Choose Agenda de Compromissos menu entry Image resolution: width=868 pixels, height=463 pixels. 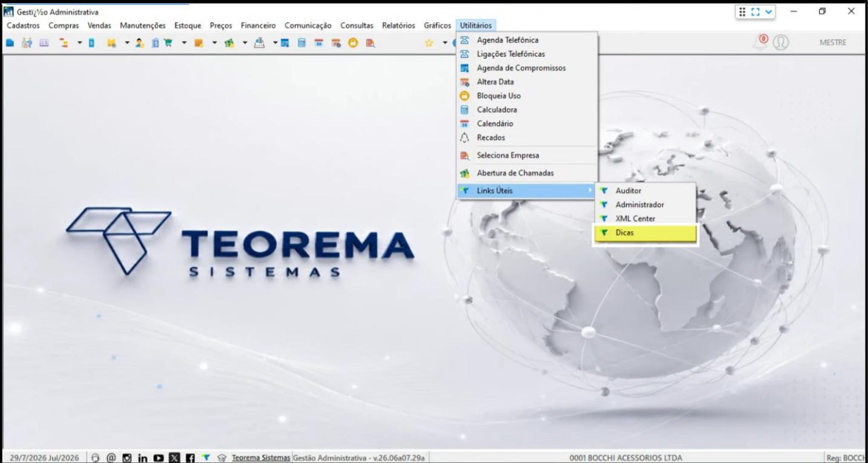point(527,68)
